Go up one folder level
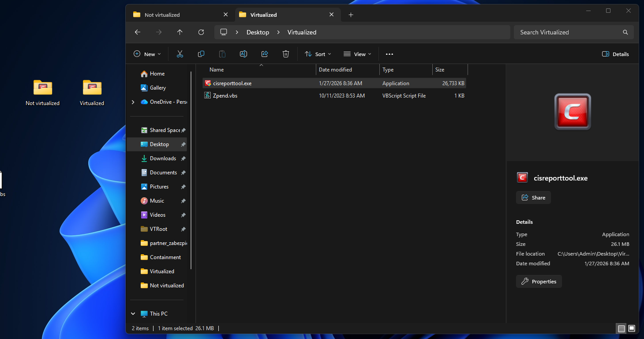644x339 pixels. pyautogui.click(x=180, y=32)
